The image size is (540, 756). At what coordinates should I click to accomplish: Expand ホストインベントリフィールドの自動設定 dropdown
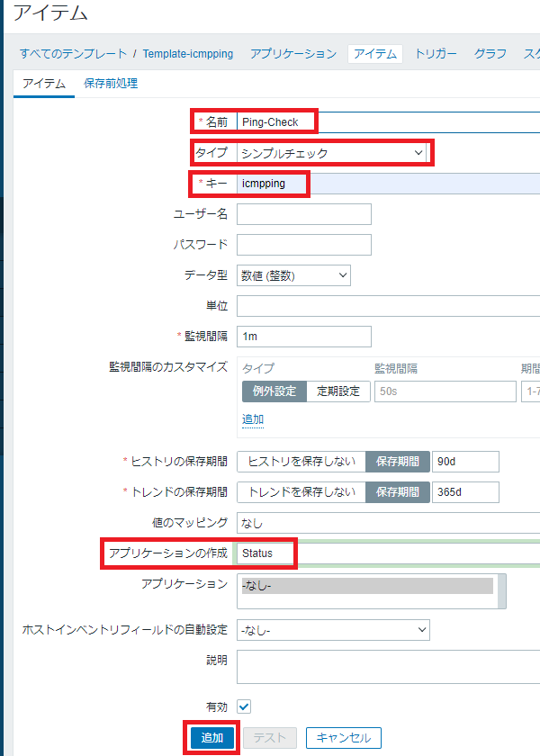click(x=333, y=630)
